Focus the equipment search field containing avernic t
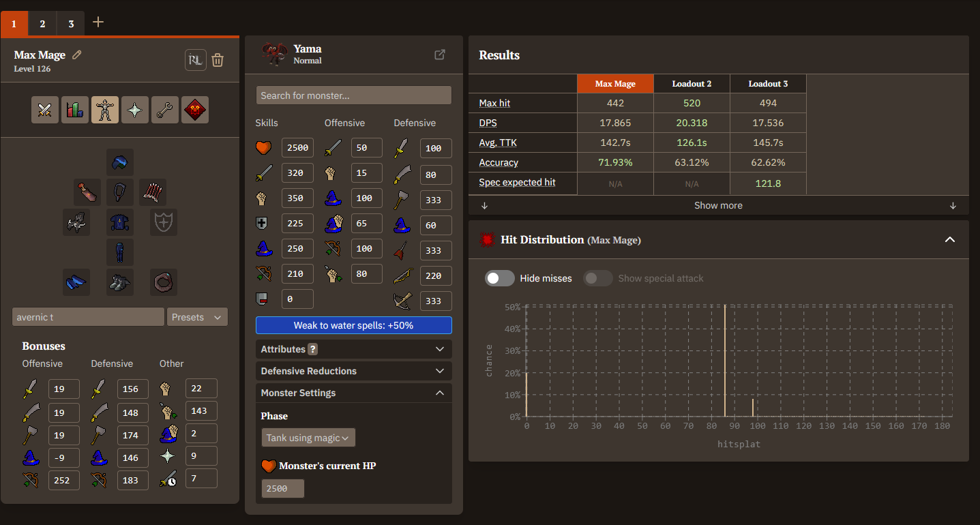This screenshot has height=525, width=980. tap(88, 317)
